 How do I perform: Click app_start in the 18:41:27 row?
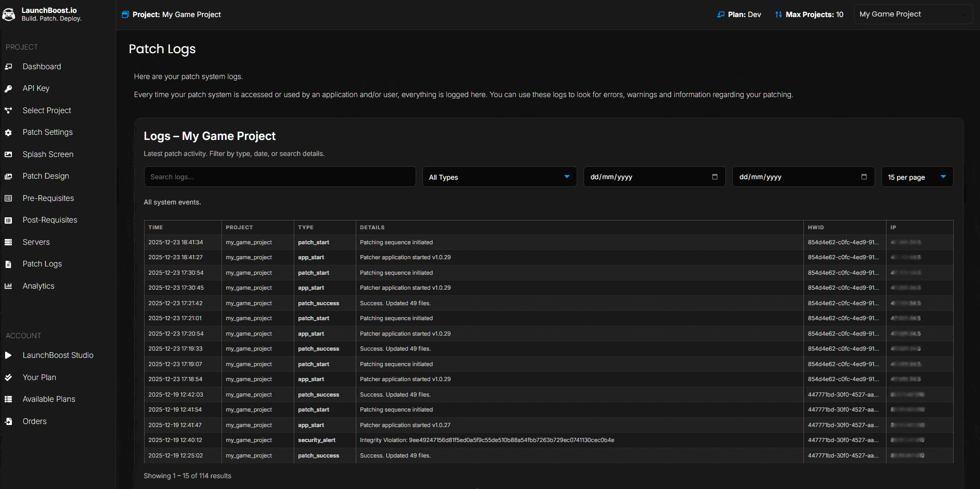pos(311,258)
